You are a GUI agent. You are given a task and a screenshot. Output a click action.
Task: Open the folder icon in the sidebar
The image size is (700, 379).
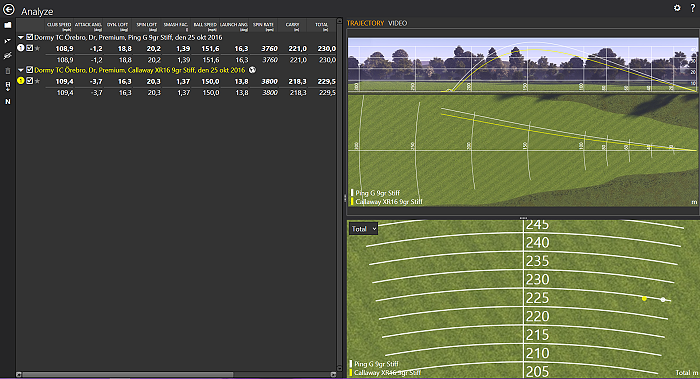click(x=8, y=25)
